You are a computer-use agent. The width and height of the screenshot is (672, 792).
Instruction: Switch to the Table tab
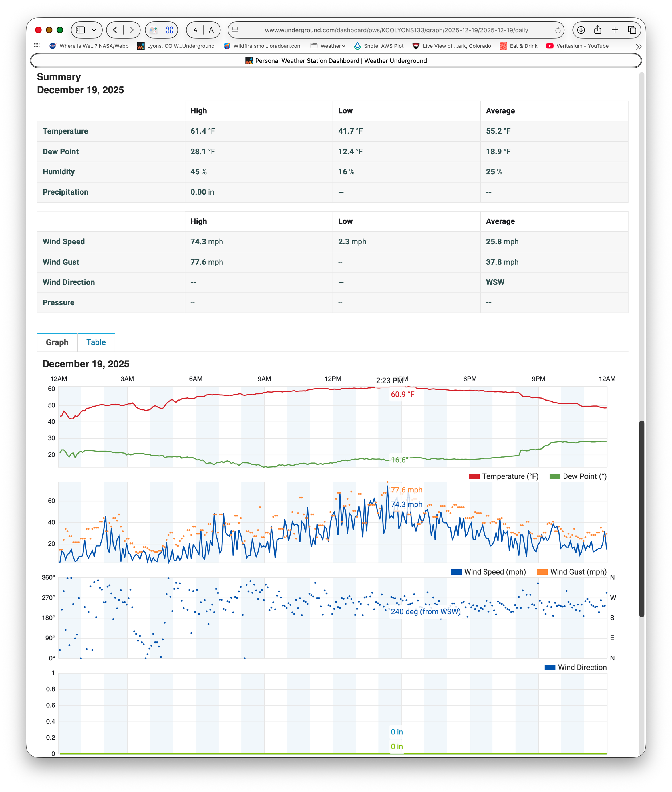(x=96, y=342)
